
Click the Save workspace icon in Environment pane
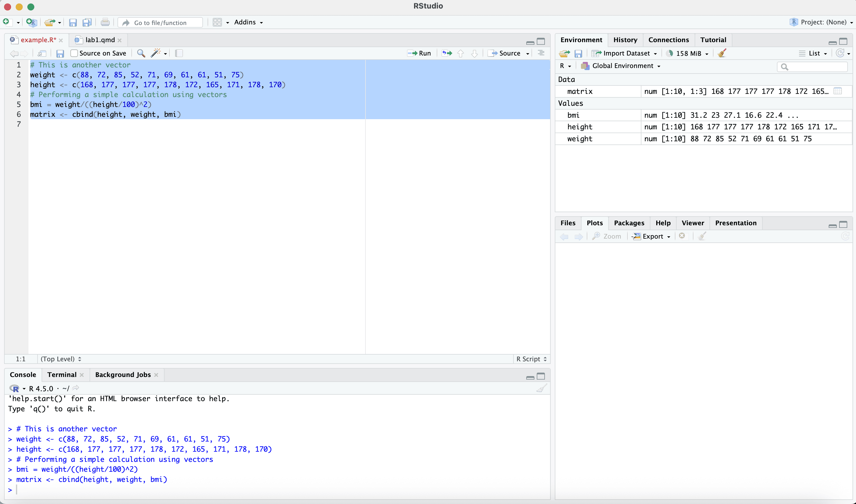coord(578,53)
